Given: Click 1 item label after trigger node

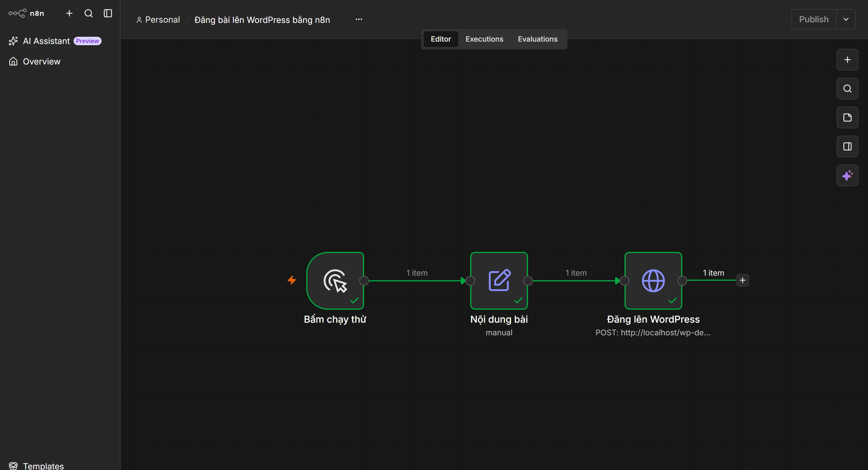Looking at the screenshot, I should (417, 273).
